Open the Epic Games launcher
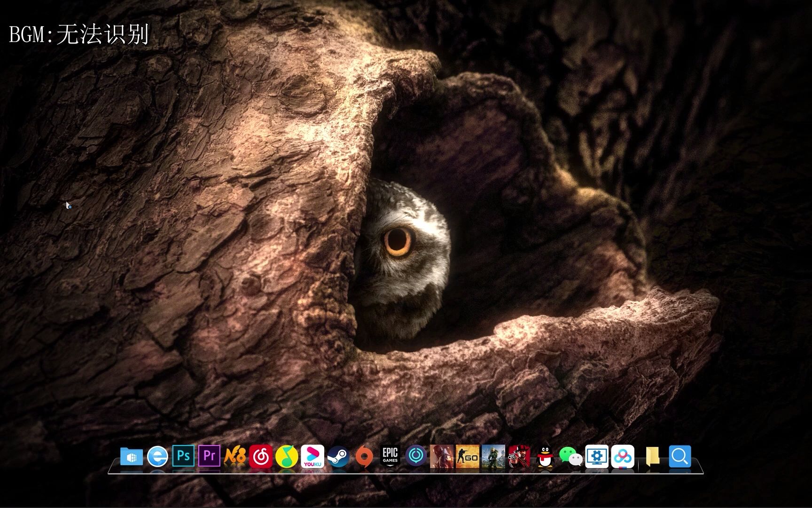Screen dimensions: 812x508 tap(390, 455)
